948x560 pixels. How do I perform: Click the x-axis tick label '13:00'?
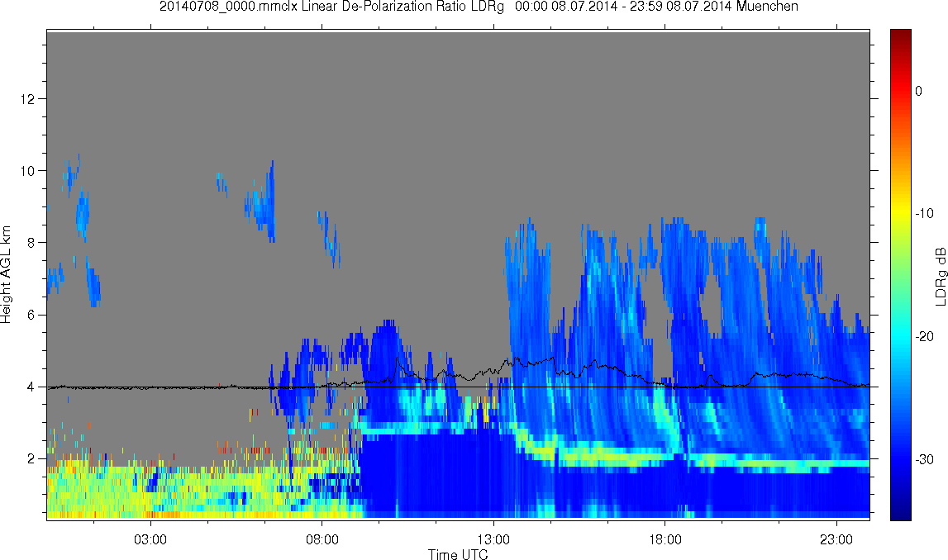click(x=493, y=539)
